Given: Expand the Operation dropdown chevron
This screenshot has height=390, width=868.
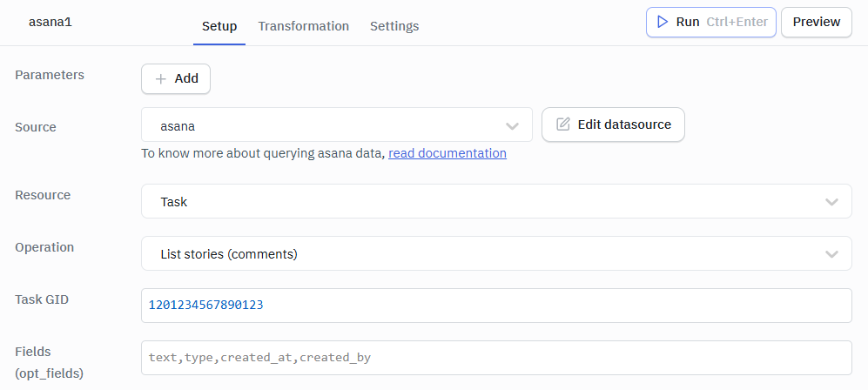Looking at the screenshot, I should point(831,254).
